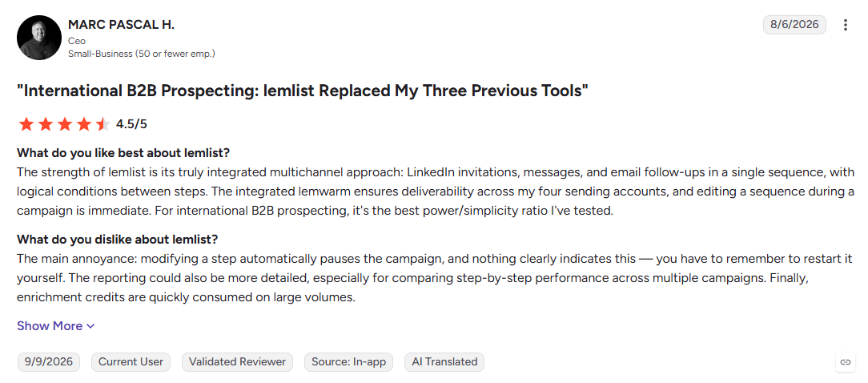Viewport: 868px width, 383px height.
Task: Click 'What do you like best about lemlist?' heading
Action: pos(123,152)
